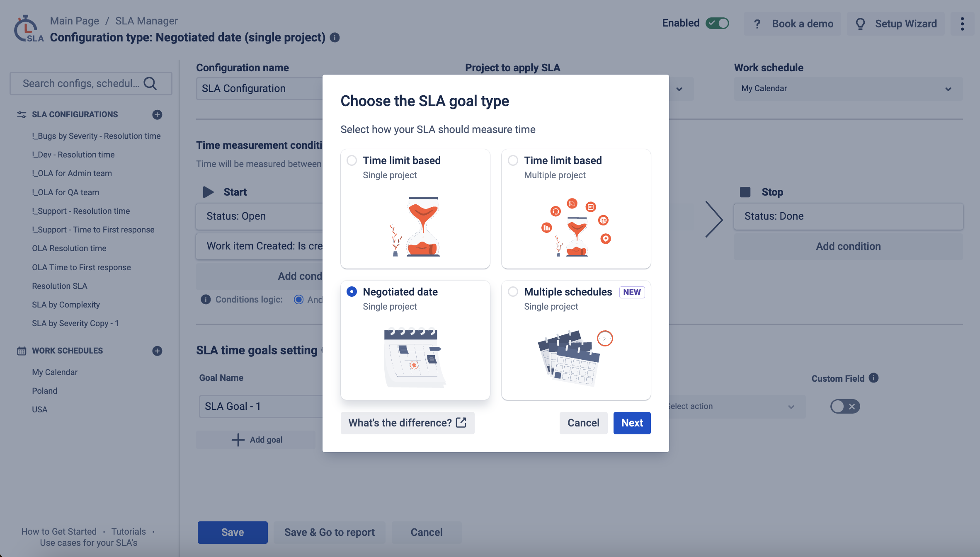
Task: Open OLA Resolution time configuration
Action: click(69, 248)
